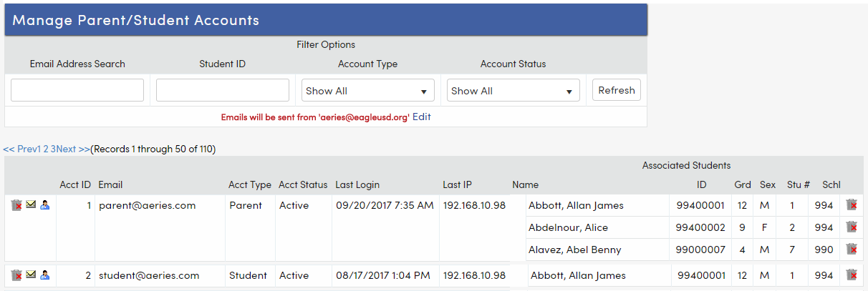
Task: Delete the parent@aeries.com account via trash icon
Action: pyautogui.click(x=16, y=205)
